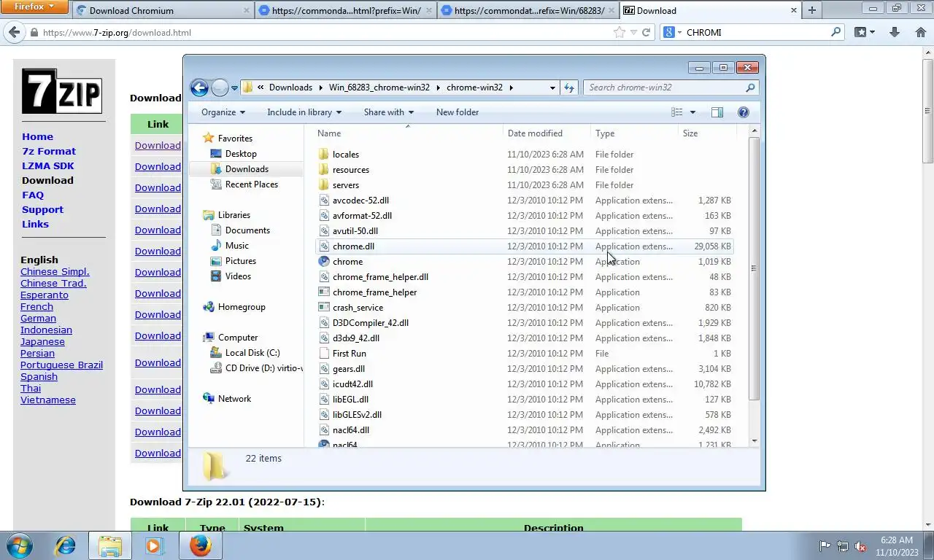Click the Firefox back button
The height and width of the screenshot is (560, 934).
(x=13, y=33)
